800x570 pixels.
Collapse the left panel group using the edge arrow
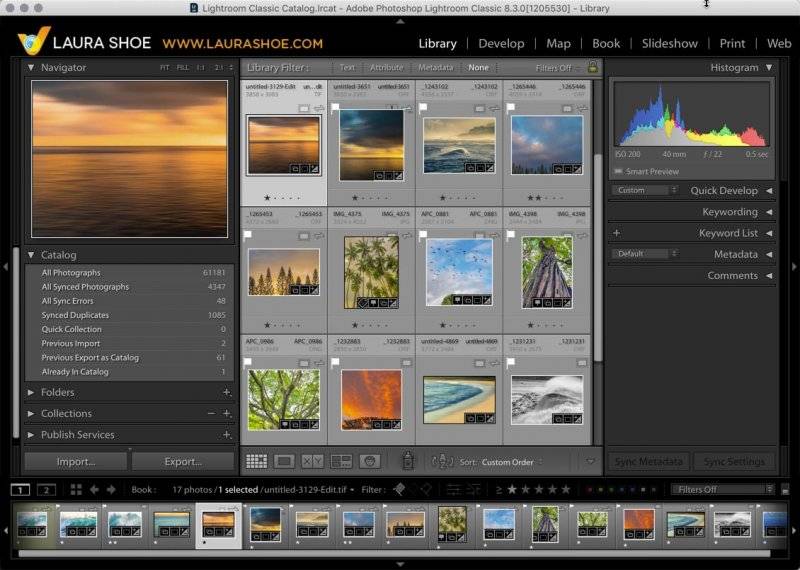click(x=6, y=266)
